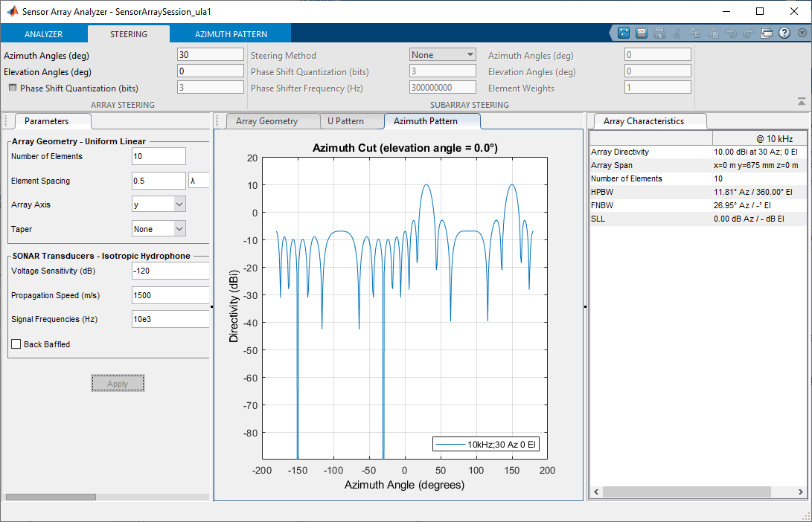Click the horizontal scrollbar under Parameters panel
The width and height of the screenshot is (812, 522).
pyautogui.click(x=51, y=497)
